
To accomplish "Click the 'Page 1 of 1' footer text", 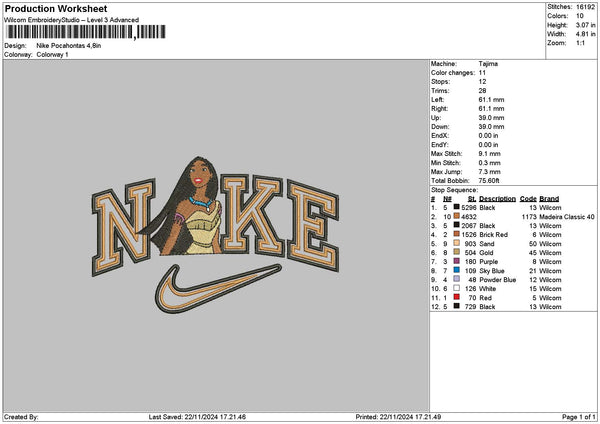I will pos(579,417).
